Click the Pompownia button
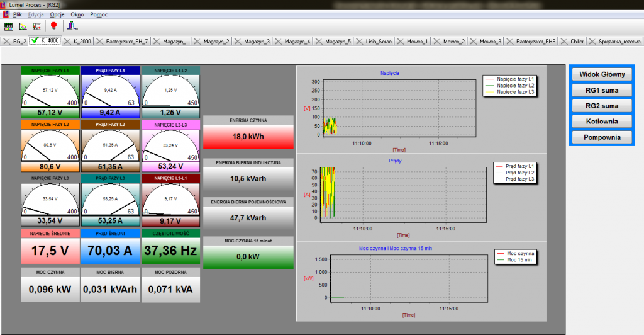Viewport: 644px width, 335px height. [602, 137]
